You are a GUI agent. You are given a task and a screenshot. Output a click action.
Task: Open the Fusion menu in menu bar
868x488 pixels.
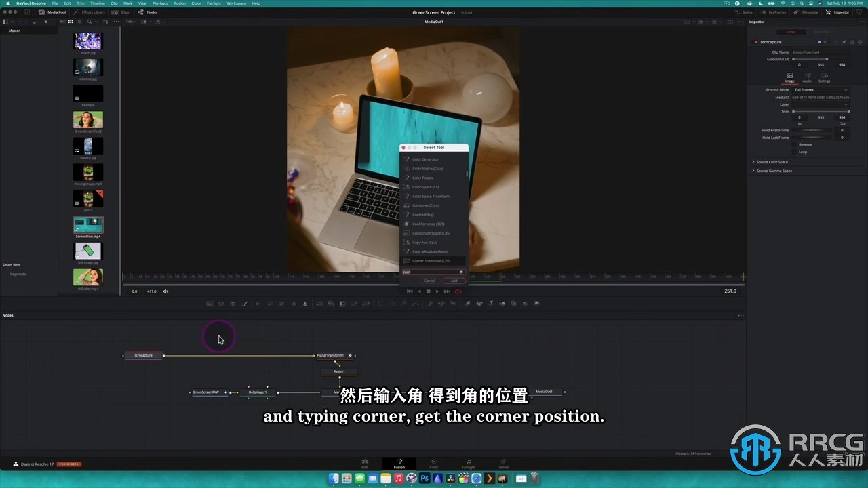(180, 3)
